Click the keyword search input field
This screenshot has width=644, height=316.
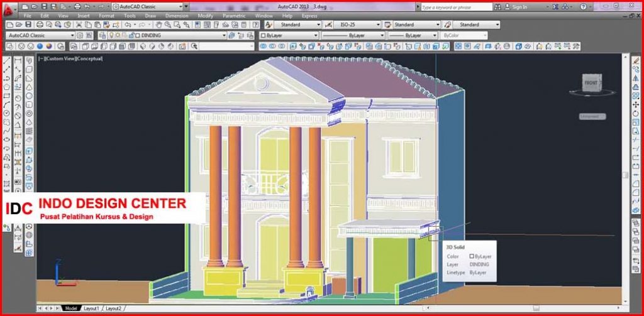456,7
